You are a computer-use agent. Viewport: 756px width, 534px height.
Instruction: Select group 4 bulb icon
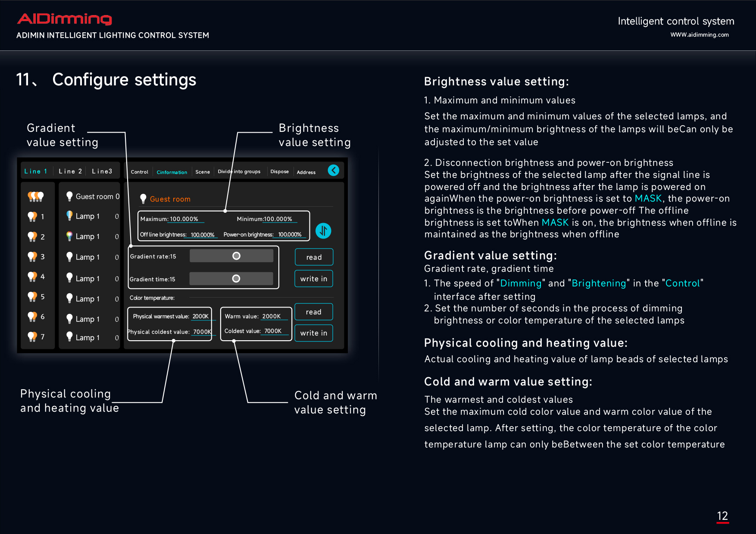[x=32, y=276]
